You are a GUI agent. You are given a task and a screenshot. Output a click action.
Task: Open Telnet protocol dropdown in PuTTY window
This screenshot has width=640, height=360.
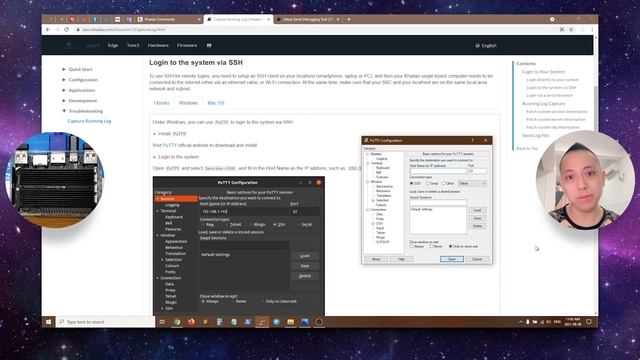click(472, 183)
